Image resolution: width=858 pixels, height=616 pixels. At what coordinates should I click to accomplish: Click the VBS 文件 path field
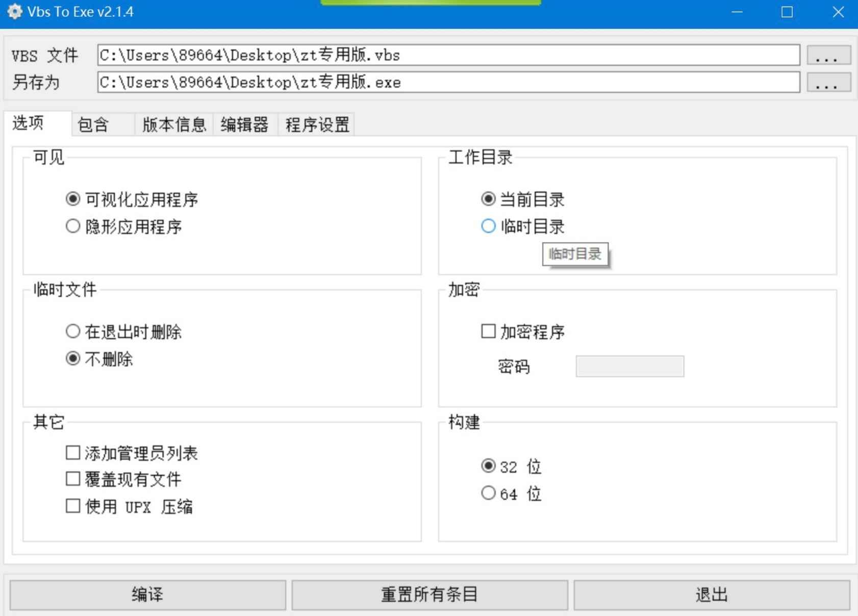tap(448, 55)
